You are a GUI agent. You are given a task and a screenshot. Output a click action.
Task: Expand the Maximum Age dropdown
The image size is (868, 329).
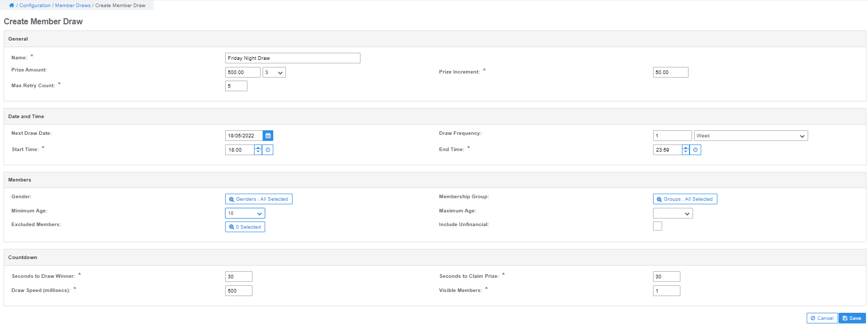[673, 213]
